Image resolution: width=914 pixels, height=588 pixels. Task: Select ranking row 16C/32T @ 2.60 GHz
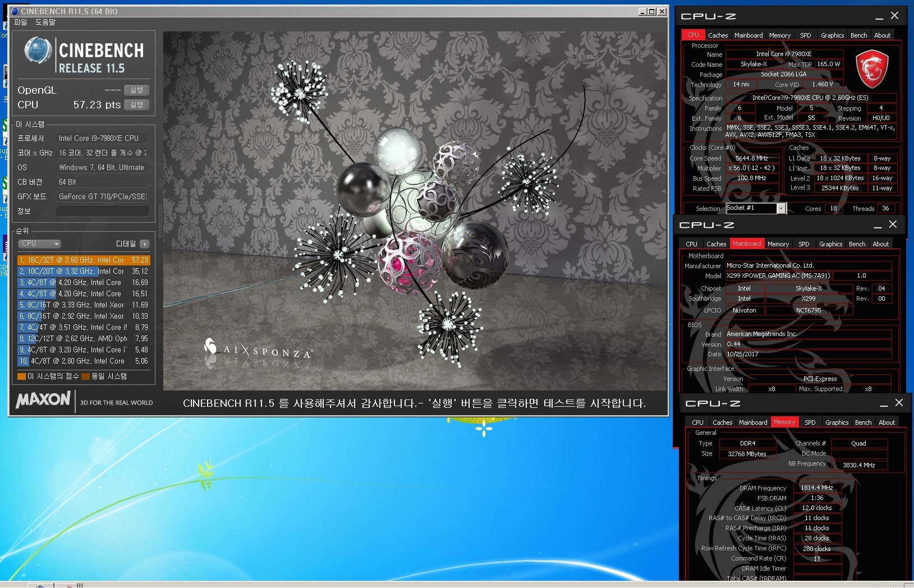84,260
